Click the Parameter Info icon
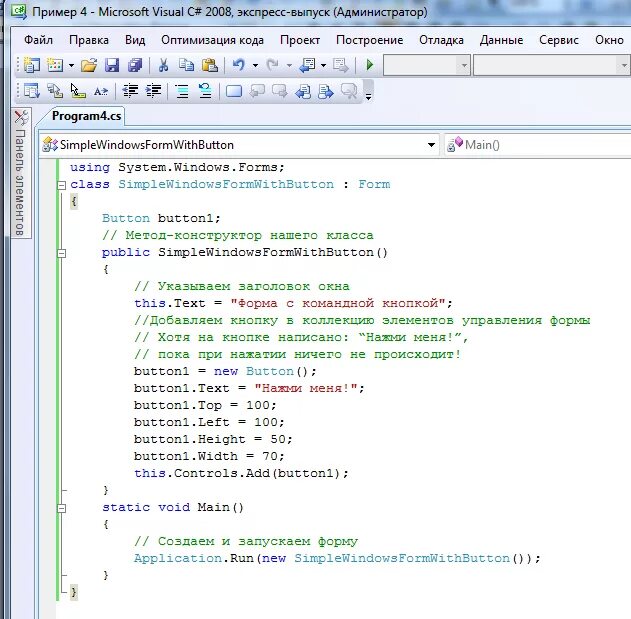The height and width of the screenshot is (619, 631). (55, 91)
